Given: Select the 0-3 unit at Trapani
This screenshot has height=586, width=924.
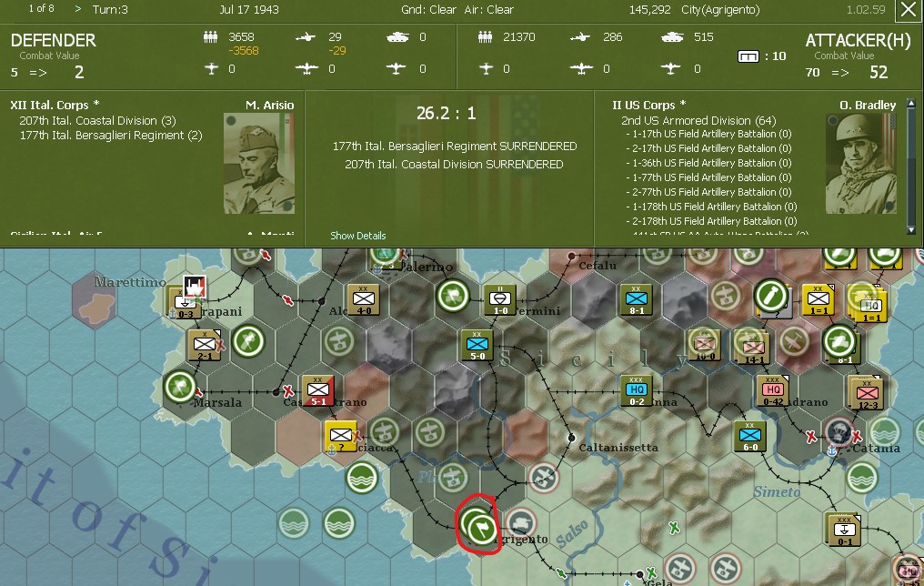Looking at the screenshot, I should tap(184, 304).
